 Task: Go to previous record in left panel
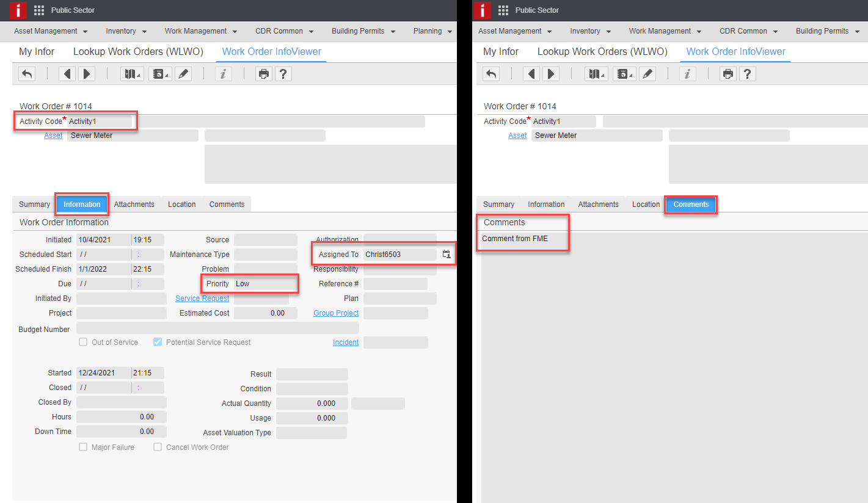click(x=67, y=74)
